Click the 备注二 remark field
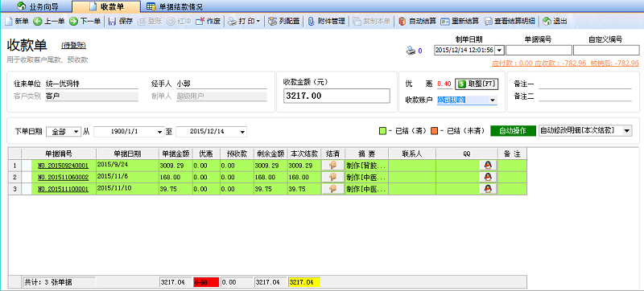The height and width of the screenshot is (291, 644). pyautogui.click(x=585, y=96)
